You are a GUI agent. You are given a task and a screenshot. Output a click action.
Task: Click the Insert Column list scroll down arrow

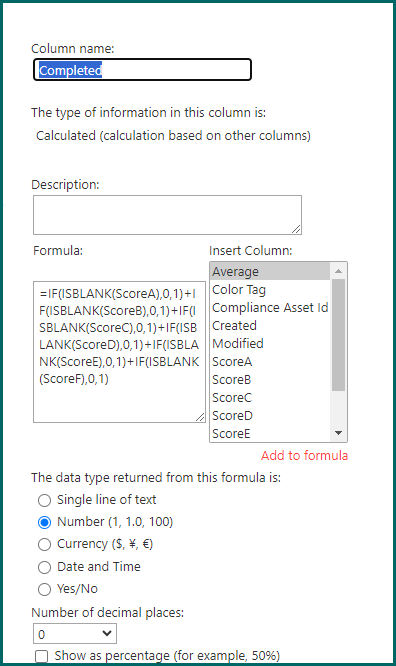tap(338, 433)
